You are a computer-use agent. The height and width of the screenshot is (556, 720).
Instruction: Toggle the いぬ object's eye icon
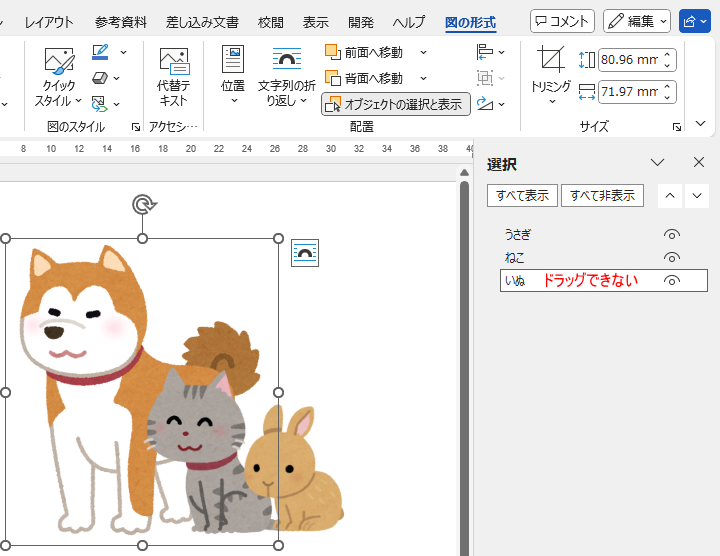click(672, 281)
